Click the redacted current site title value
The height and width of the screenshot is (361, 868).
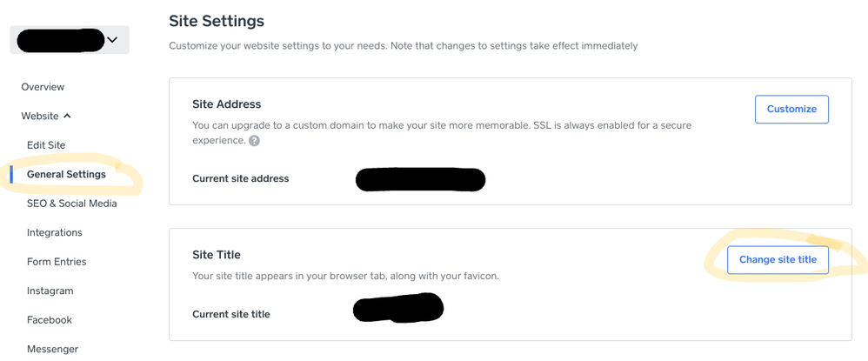click(x=397, y=309)
